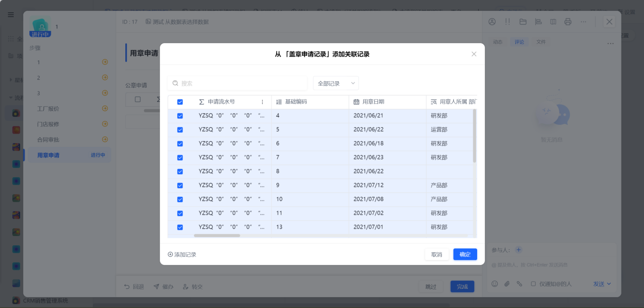
Task: Open the hamburger menu at top left
Action: [x=11, y=15]
